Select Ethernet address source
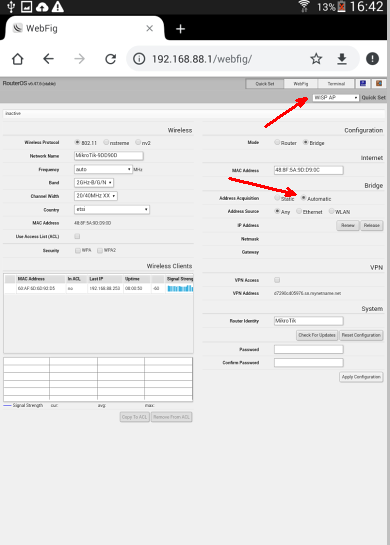The height and width of the screenshot is (545, 390). click(299, 211)
